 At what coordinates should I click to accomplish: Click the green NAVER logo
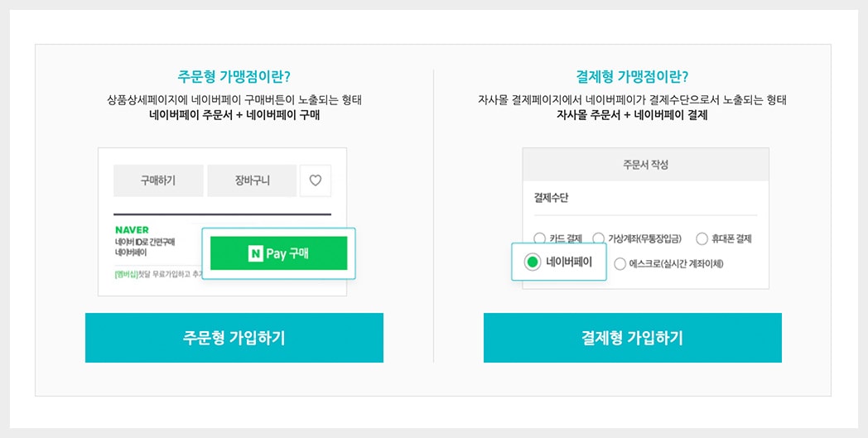pos(132,229)
